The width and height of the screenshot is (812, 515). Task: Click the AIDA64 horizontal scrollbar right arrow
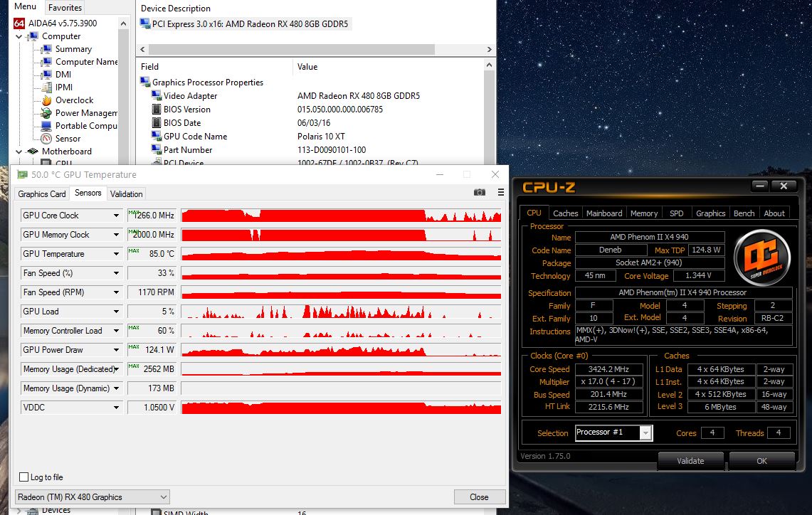coord(490,49)
